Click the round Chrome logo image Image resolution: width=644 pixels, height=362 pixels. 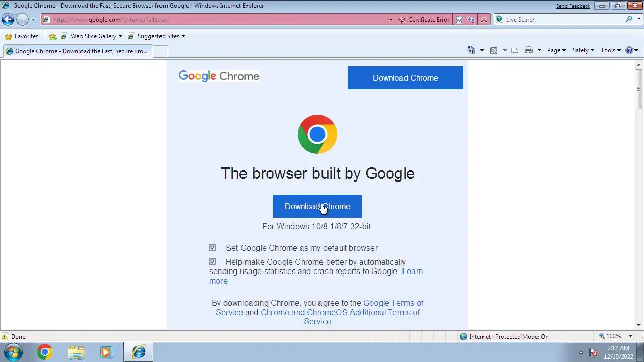coord(317,134)
